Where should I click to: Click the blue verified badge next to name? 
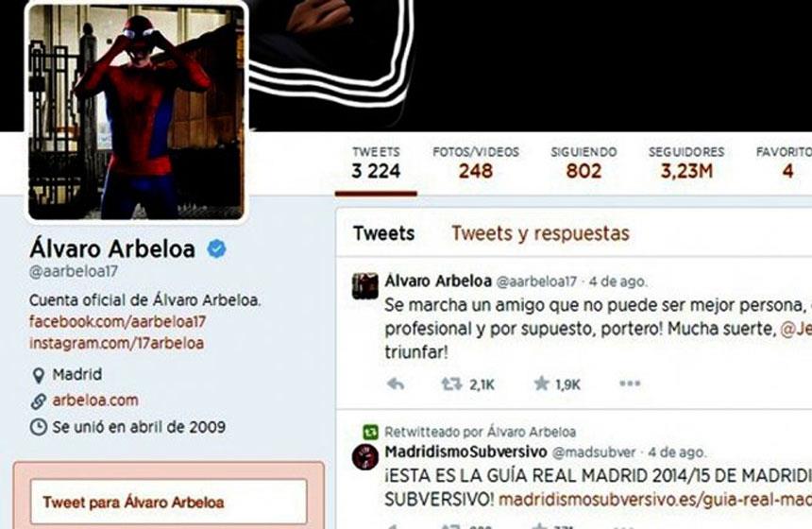[x=216, y=249]
